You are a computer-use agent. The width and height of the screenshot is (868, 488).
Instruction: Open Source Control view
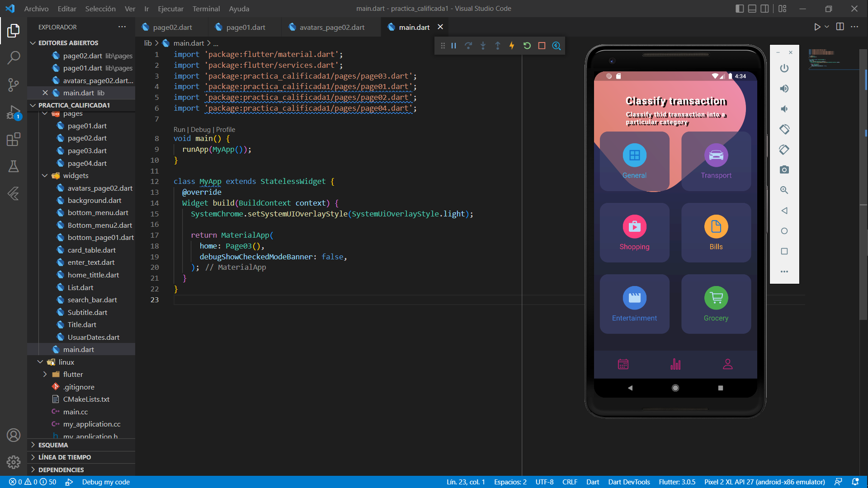point(14,84)
